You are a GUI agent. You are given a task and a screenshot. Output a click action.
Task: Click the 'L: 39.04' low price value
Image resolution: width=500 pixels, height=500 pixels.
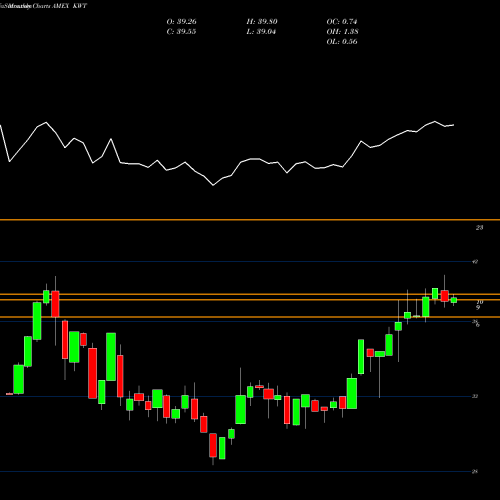click(x=261, y=32)
